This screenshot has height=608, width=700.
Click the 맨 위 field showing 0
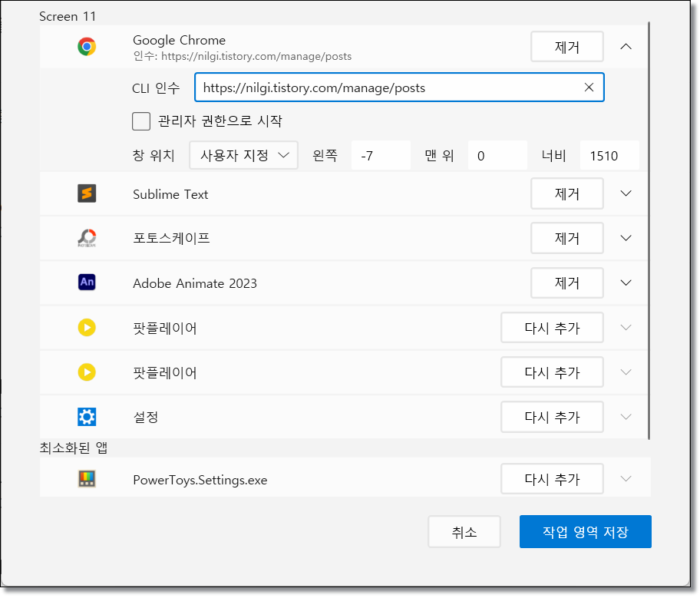point(497,155)
